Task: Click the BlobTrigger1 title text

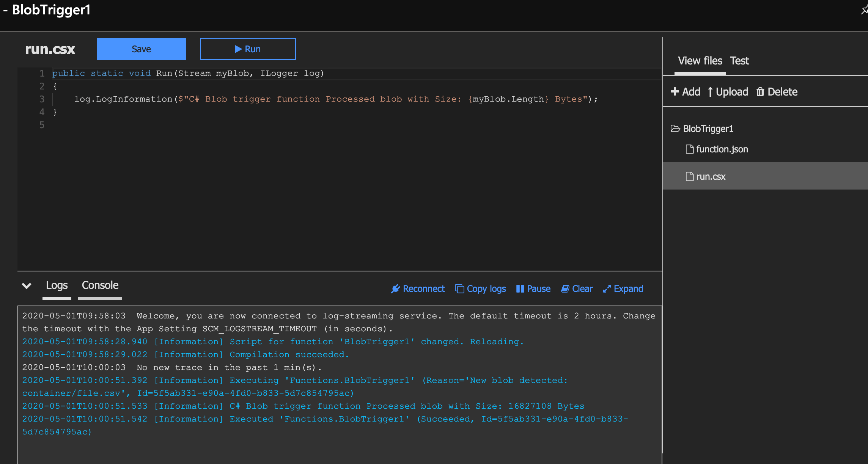Action: [51, 10]
